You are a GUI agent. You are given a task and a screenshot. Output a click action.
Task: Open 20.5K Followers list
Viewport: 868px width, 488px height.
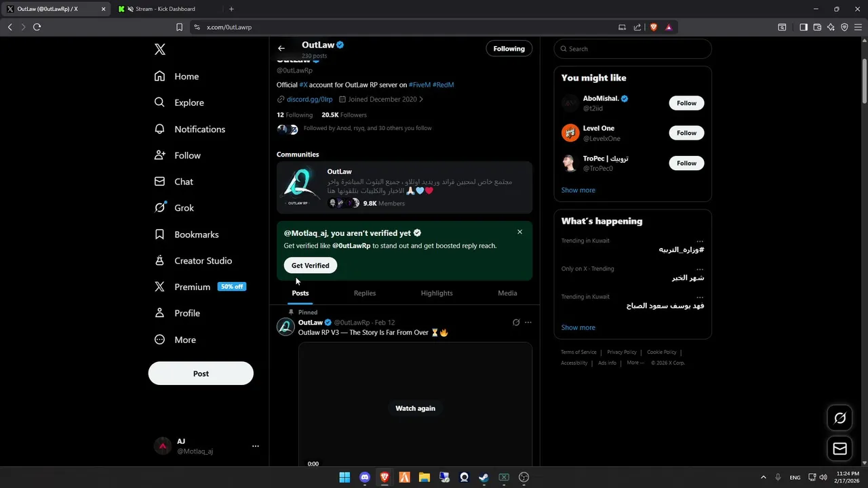[344, 115]
